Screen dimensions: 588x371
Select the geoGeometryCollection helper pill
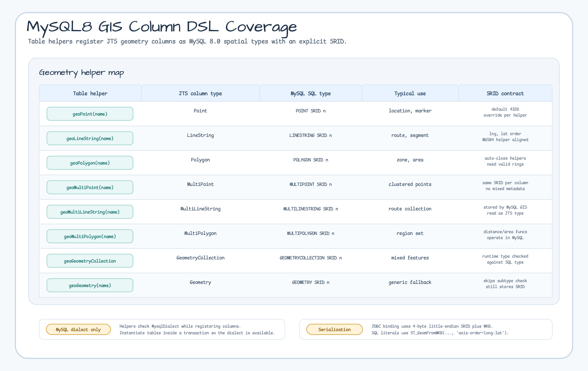(90, 261)
